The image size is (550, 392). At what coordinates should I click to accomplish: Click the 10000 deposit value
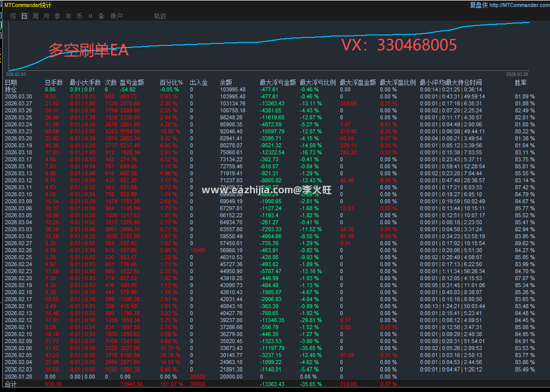[x=197, y=251]
